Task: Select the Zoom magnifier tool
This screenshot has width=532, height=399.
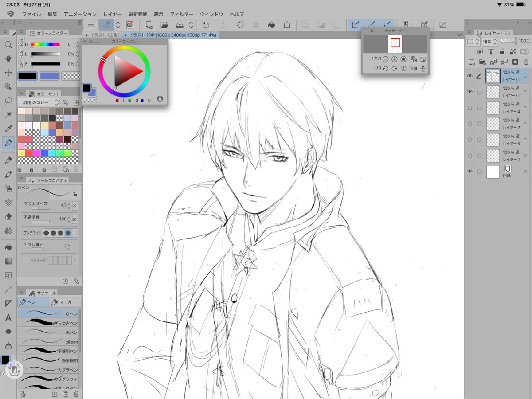Action: click(x=8, y=44)
